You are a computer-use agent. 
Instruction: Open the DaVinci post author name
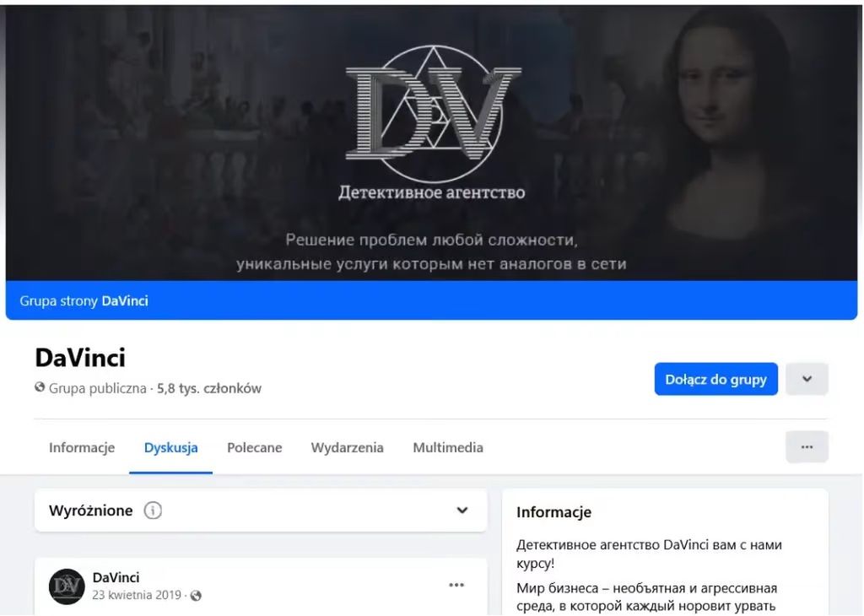click(116, 577)
